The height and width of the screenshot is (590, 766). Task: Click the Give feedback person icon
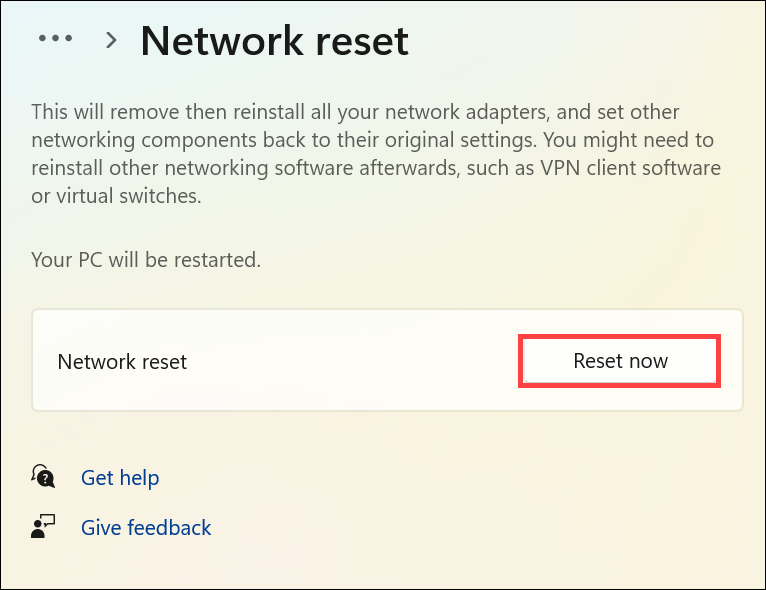point(43,527)
